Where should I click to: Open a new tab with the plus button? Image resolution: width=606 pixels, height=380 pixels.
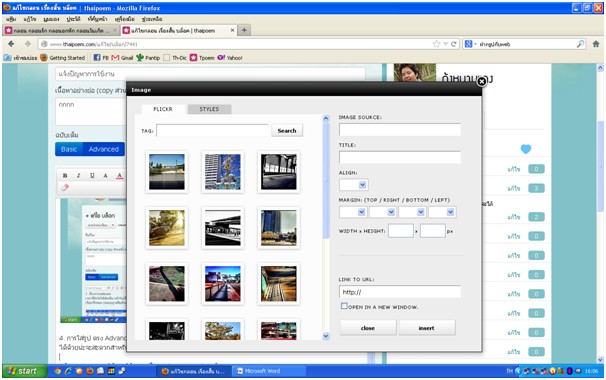click(244, 30)
